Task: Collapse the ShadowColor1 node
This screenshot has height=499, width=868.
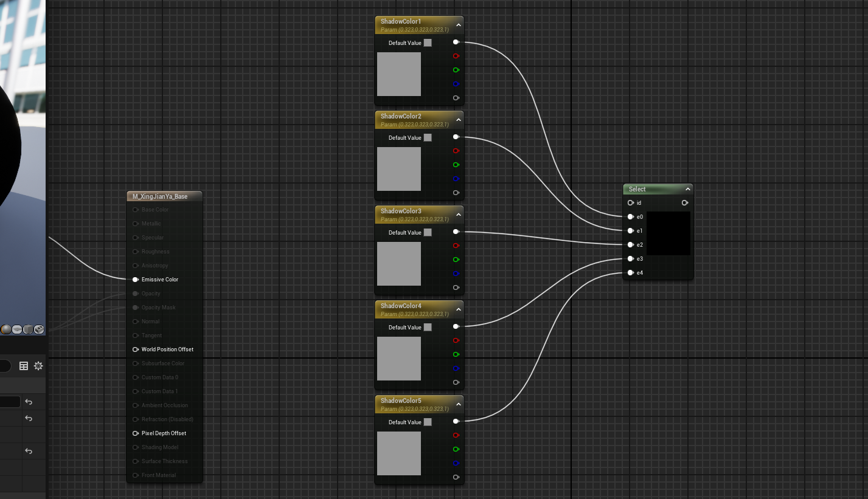Action: 458,25
